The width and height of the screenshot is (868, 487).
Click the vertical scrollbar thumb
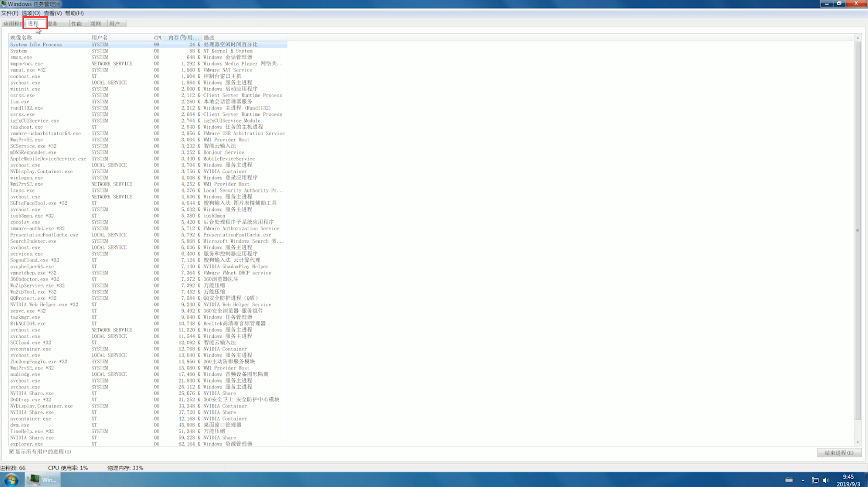click(x=858, y=230)
